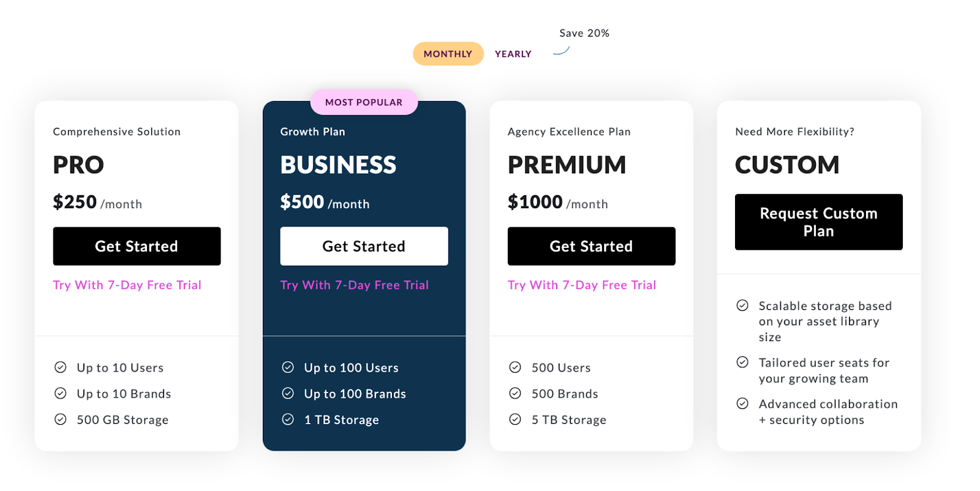Click the MOST POPULAR badge on Business plan
The width and height of the screenshot is (980, 491).
[364, 102]
